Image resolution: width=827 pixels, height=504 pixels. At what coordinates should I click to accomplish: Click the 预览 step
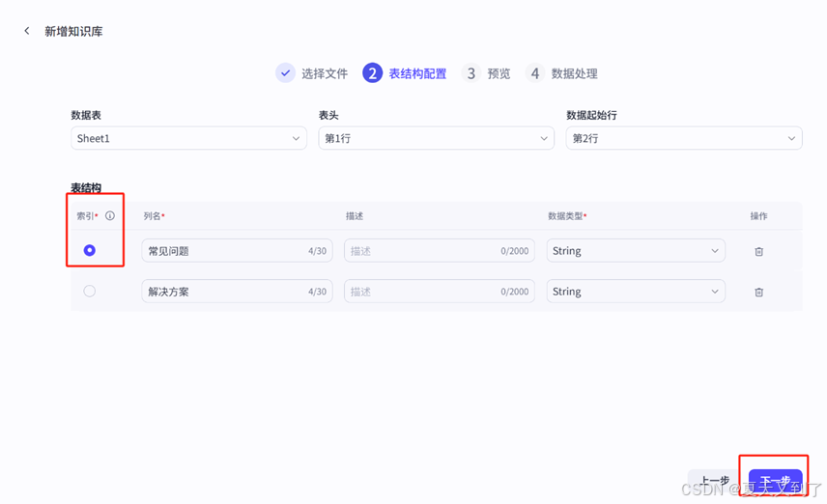pyautogui.click(x=486, y=73)
